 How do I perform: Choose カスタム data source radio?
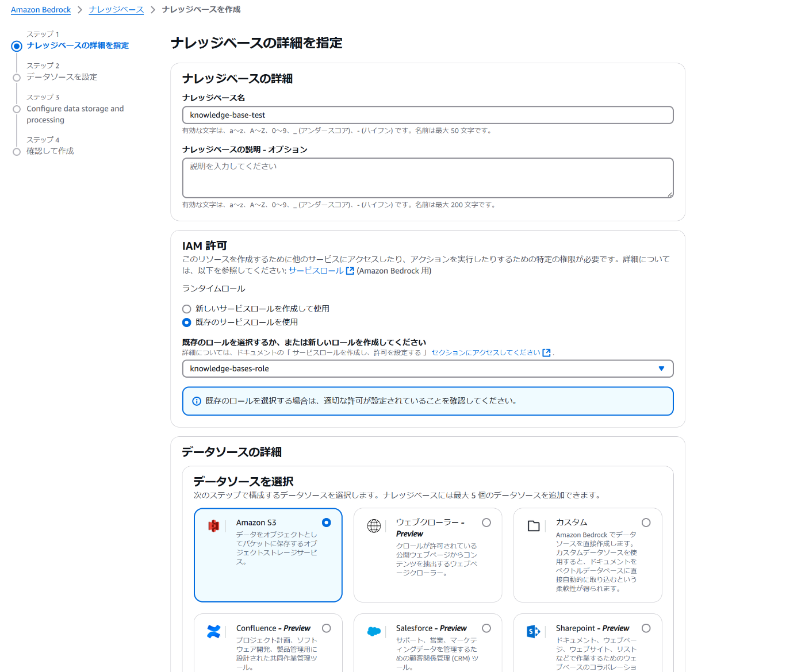point(646,523)
